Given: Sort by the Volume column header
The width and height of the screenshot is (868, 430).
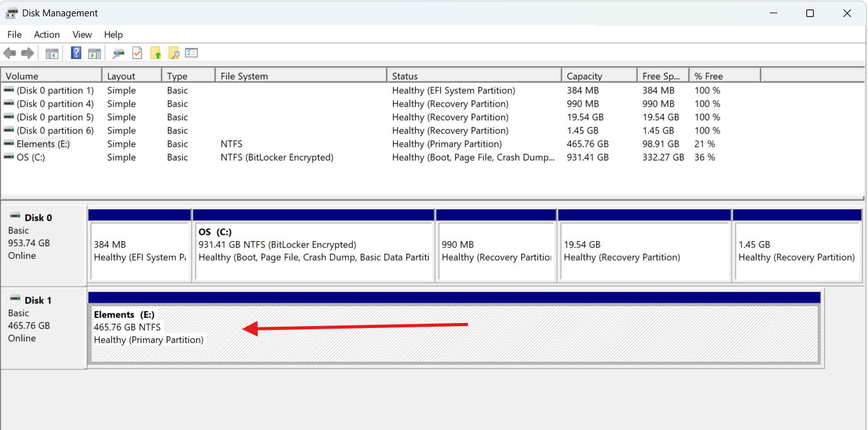Looking at the screenshot, I should (x=52, y=76).
